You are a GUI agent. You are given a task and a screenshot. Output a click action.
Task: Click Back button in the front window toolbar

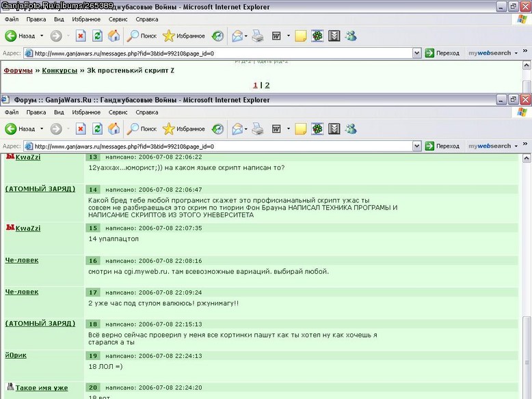coord(20,129)
